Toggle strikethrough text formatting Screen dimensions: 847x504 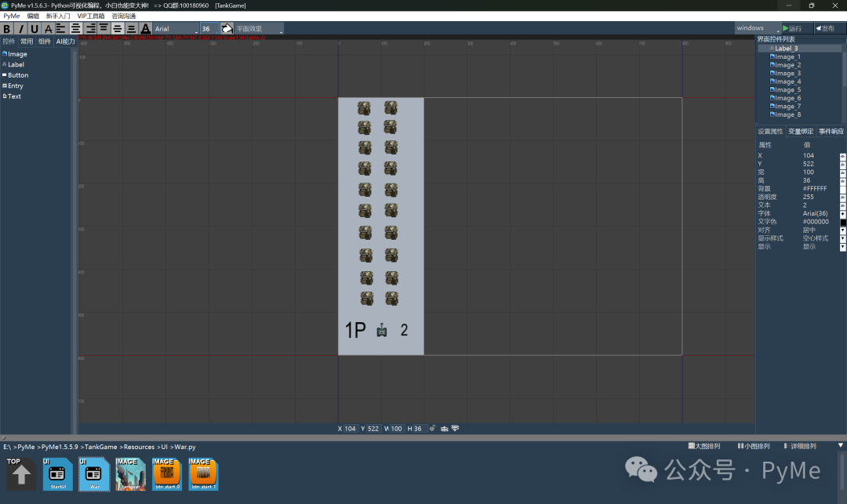coord(48,28)
